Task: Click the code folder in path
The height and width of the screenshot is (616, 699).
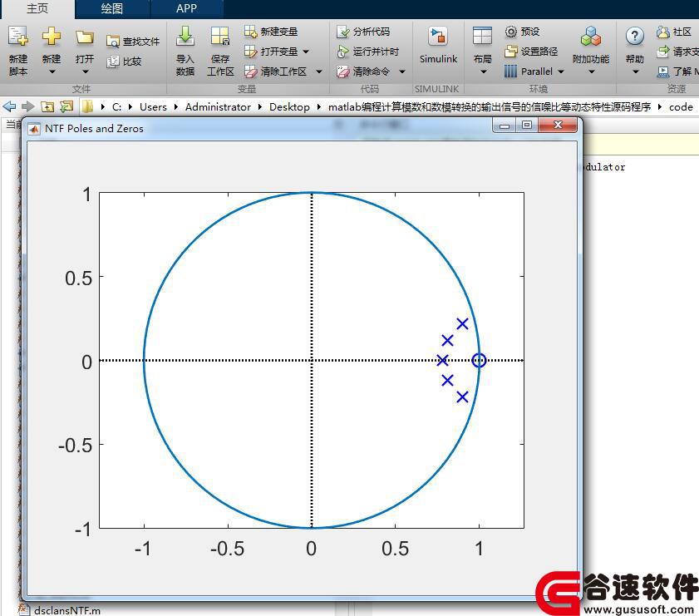Action: tap(681, 107)
